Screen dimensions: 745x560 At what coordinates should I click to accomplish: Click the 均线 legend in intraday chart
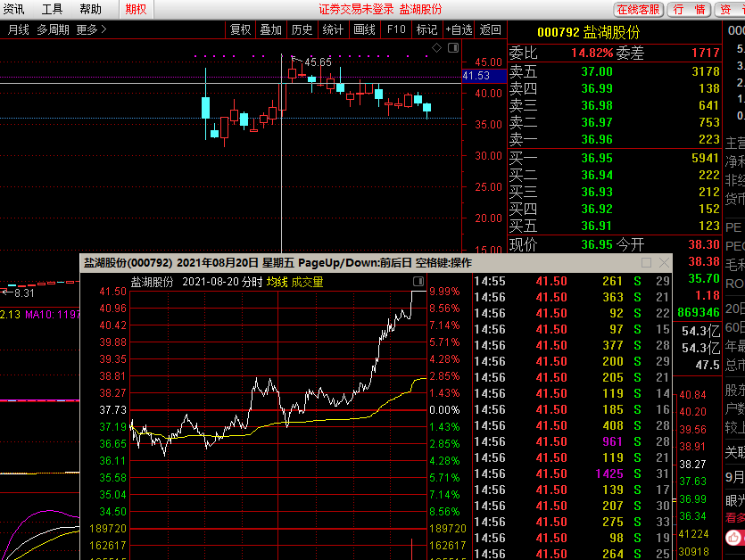[x=277, y=282]
